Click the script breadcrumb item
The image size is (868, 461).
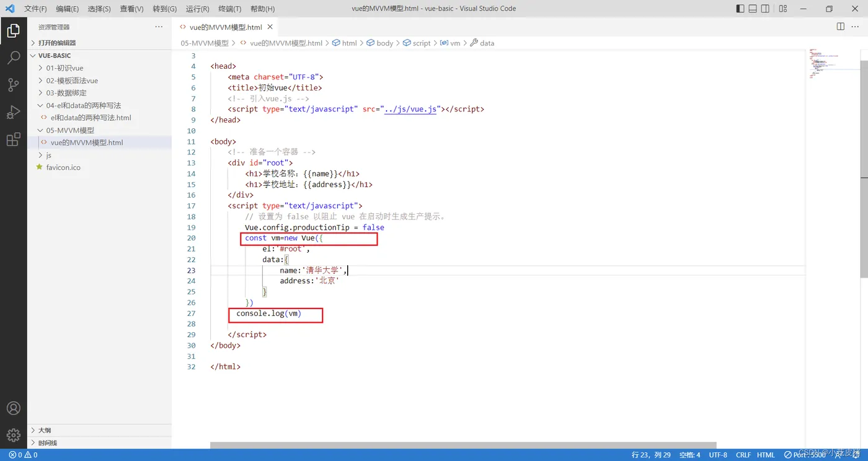[417, 43]
